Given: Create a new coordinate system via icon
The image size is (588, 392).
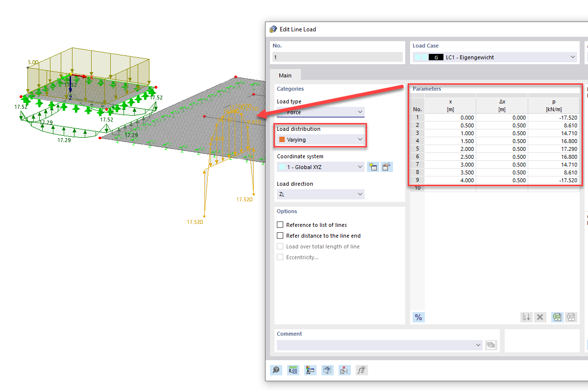Looking at the screenshot, I should click(373, 167).
